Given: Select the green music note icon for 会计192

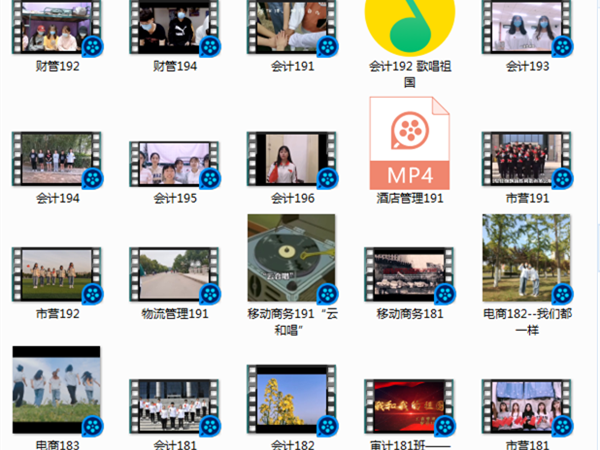Looking at the screenshot, I should pos(408,27).
